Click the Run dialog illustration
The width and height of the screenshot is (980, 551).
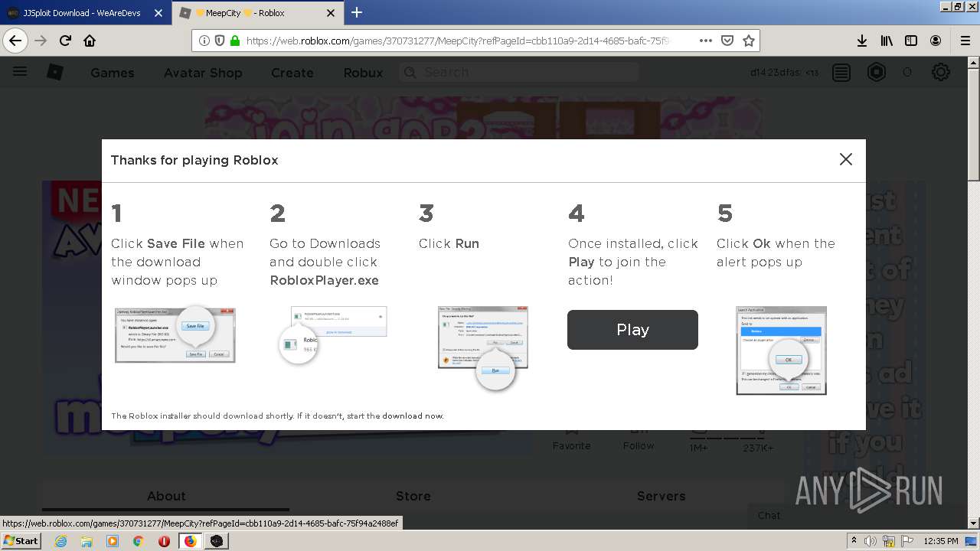click(x=482, y=347)
